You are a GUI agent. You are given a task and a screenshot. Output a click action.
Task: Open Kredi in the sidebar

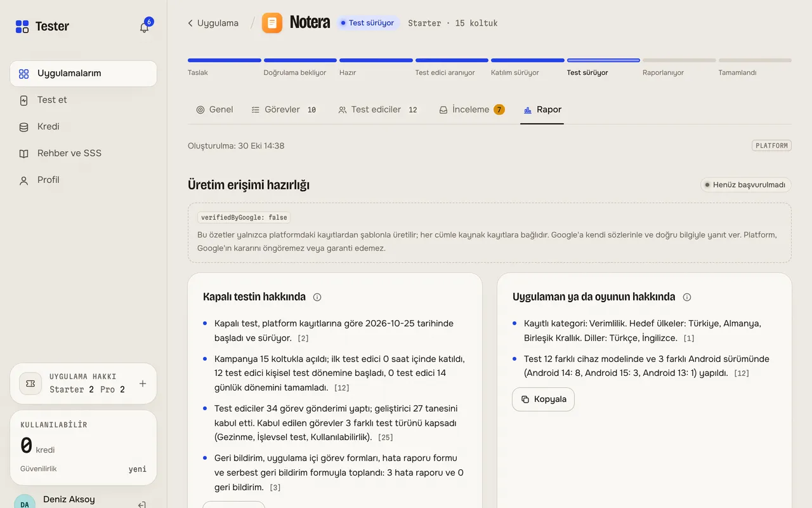83,127
